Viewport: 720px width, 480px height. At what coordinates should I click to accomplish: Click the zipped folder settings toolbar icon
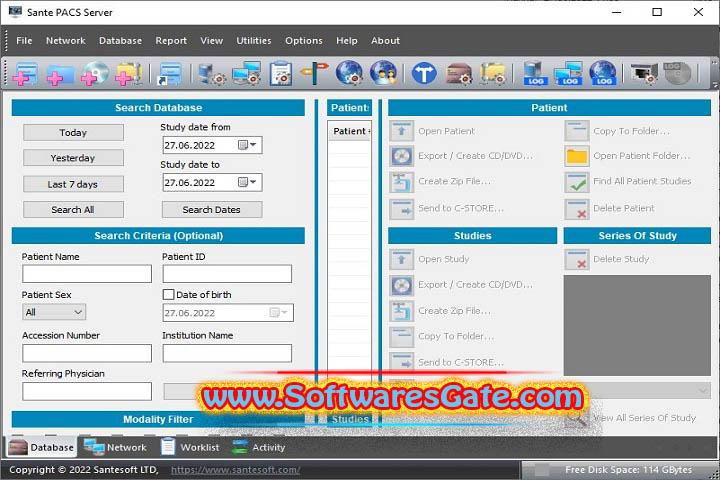(493, 74)
